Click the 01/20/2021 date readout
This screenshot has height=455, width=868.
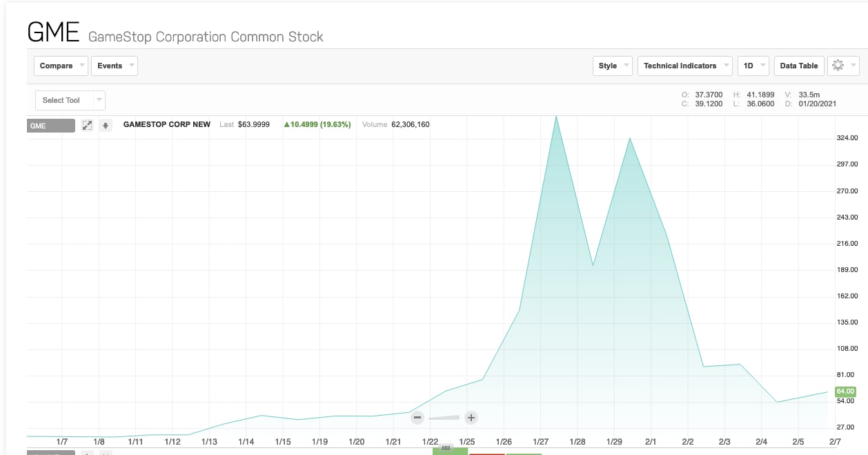click(818, 104)
